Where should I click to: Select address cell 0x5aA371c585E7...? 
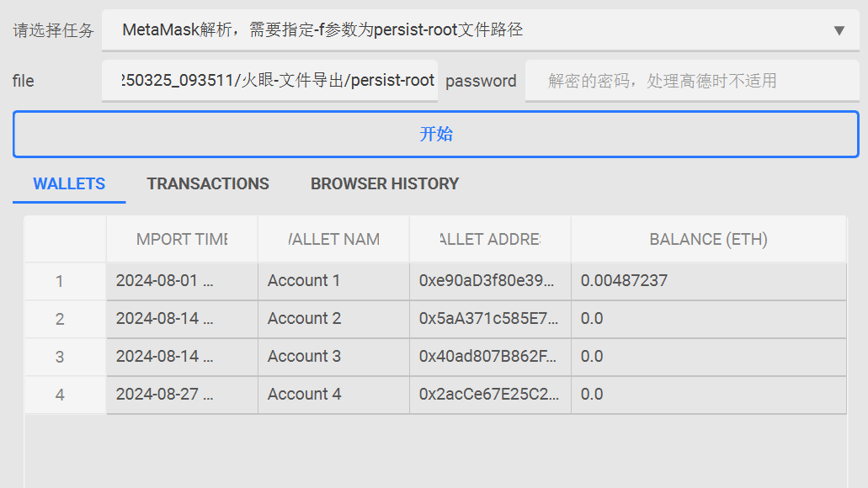pos(491,319)
